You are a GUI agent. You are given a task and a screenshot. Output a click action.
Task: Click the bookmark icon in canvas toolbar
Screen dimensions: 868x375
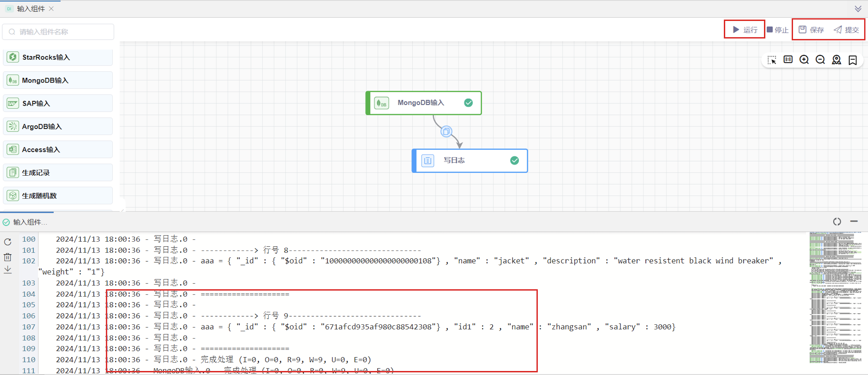tap(852, 60)
